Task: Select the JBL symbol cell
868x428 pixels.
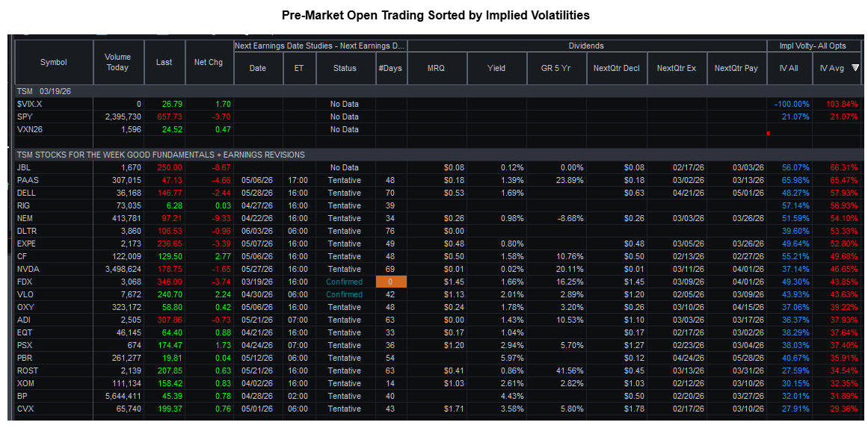Action: [24, 167]
